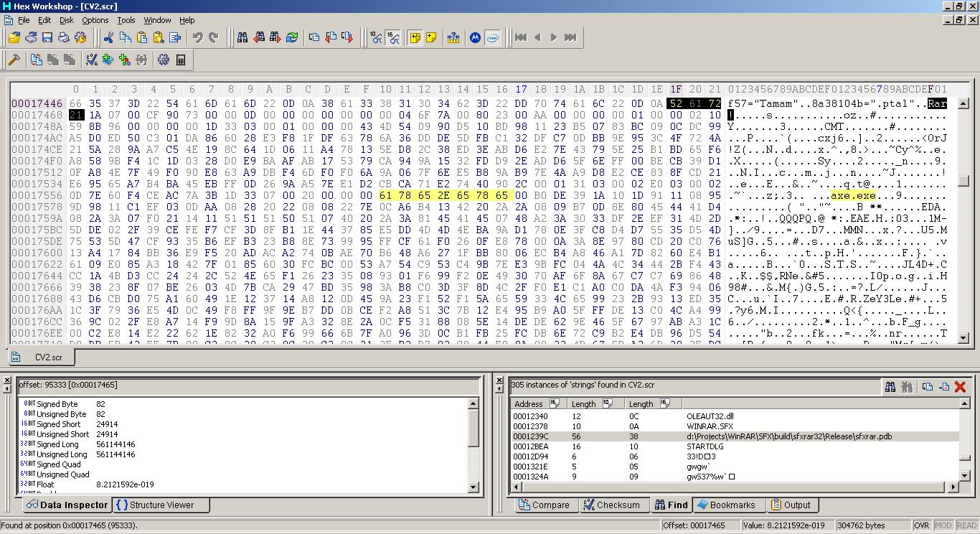The height and width of the screenshot is (534, 980).
Task: Clear find results with the red X
Action: click(961, 387)
